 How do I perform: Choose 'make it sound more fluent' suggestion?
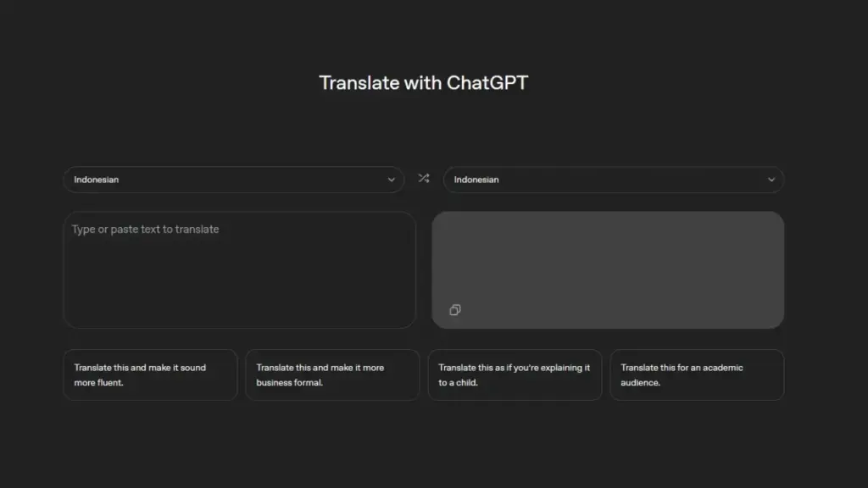pyautogui.click(x=150, y=374)
